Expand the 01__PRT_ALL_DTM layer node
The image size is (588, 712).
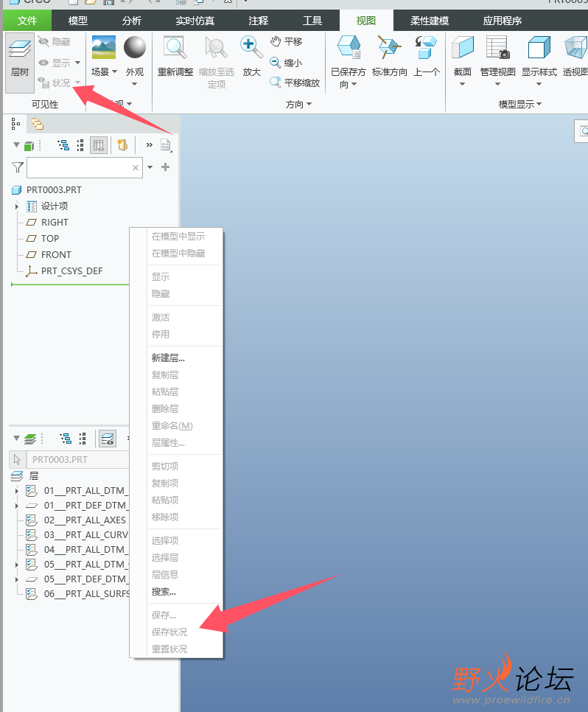click(17, 491)
